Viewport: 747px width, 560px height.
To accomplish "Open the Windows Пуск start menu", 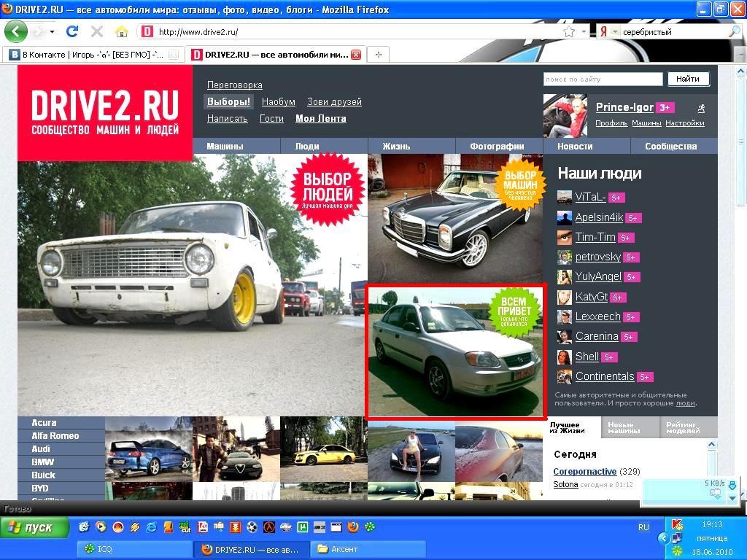I will 34,528.
